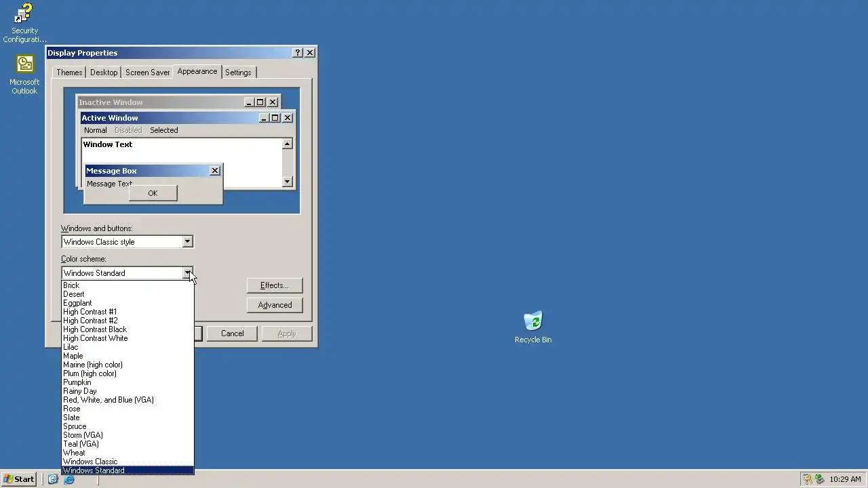
Task: Choose Eggplant color scheme
Action: [127, 303]
